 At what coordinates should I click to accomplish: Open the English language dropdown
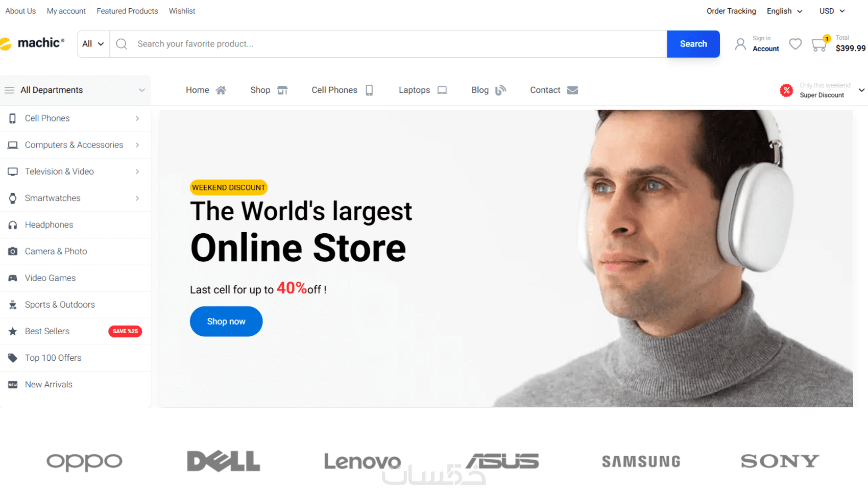[x=784, y=11]
